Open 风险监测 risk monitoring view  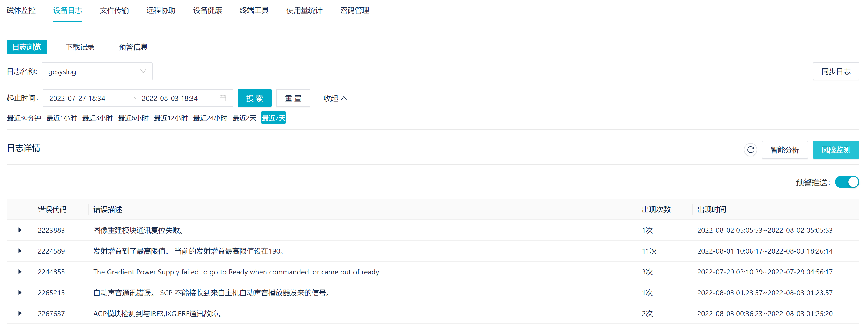[x=836, y=150]
